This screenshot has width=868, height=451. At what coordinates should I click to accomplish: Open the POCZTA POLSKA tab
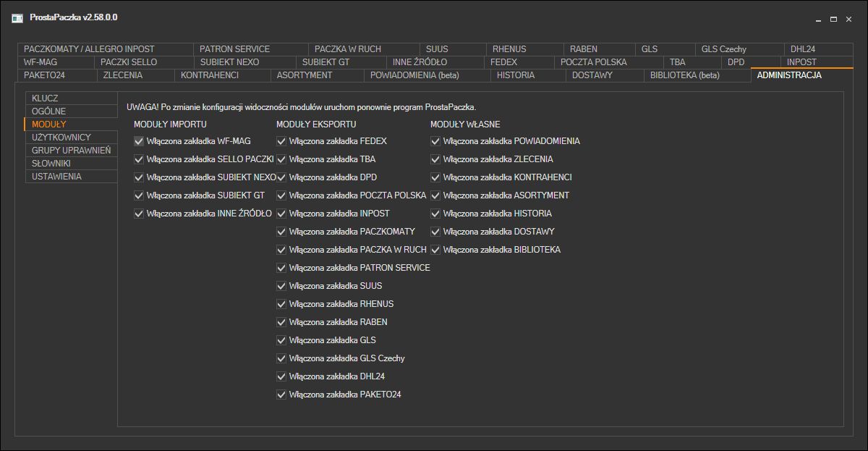tap(608, 62)
